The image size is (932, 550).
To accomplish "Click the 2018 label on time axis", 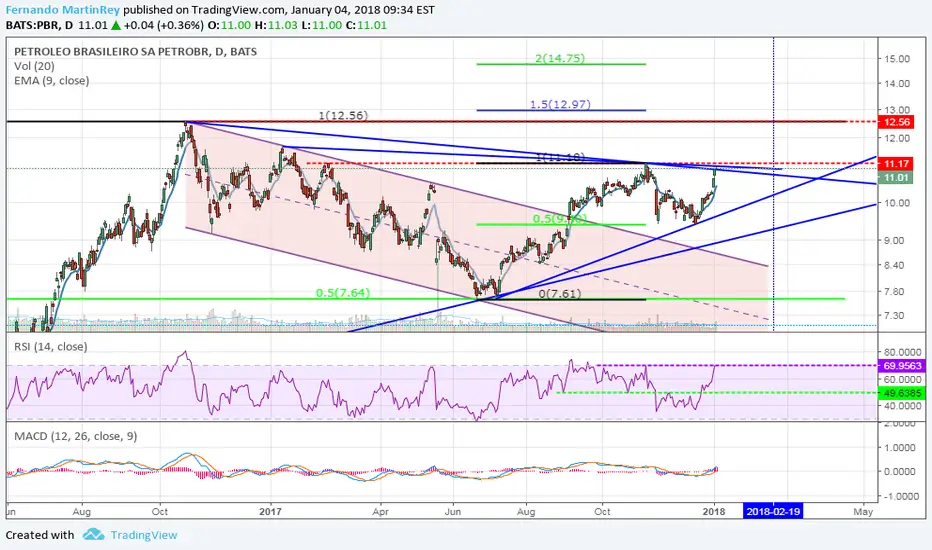I will pos(714,511).
